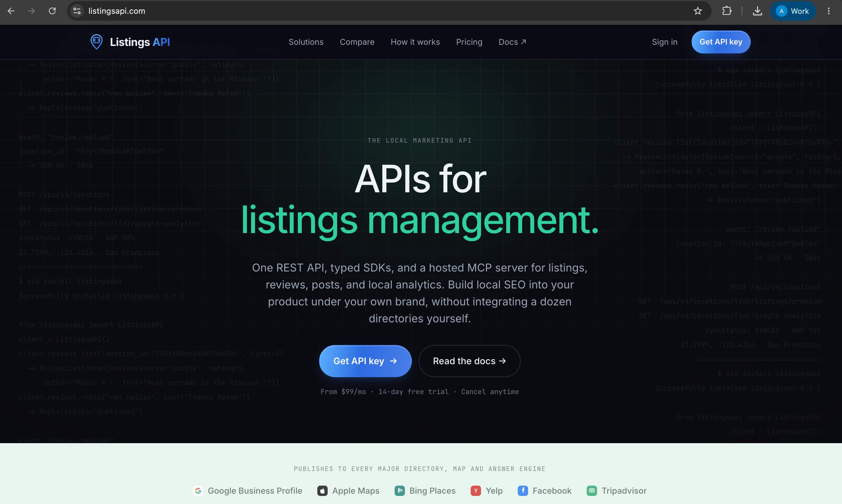Viewport: 842px width, 504px height.
Task: Click the Tripadvisor label
Action: tap(624, 491)
